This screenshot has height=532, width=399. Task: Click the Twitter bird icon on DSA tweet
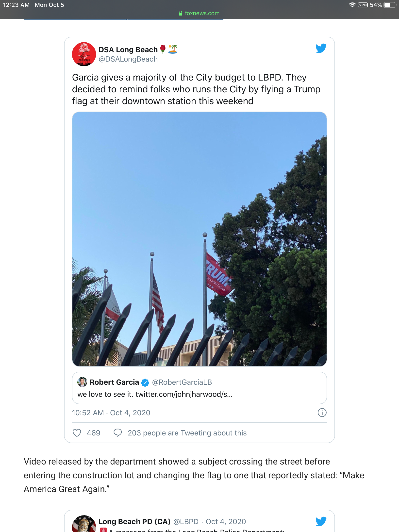[x=321, y=48]
